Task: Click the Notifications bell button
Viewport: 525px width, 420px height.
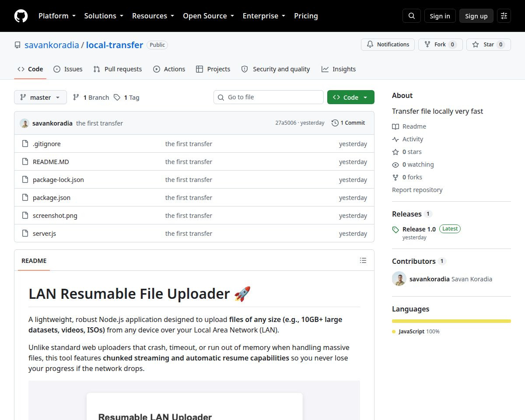Action: click(388, 45)
